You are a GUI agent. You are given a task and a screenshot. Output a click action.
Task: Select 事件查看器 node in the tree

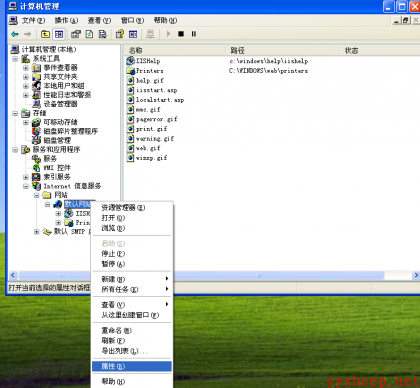[60, 68]
